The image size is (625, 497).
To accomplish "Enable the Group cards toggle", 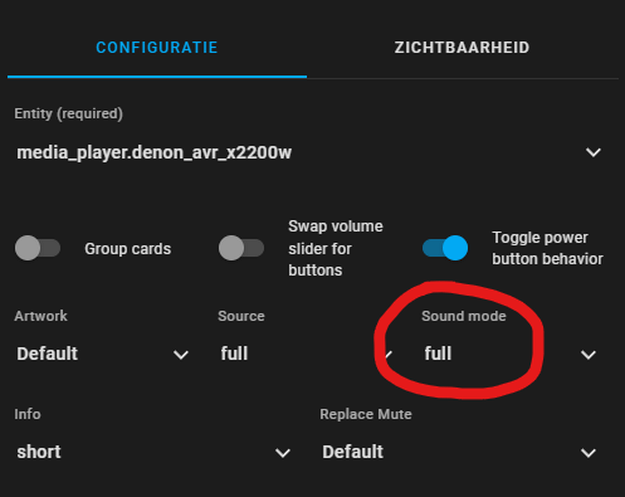I will tap(37, 248).
